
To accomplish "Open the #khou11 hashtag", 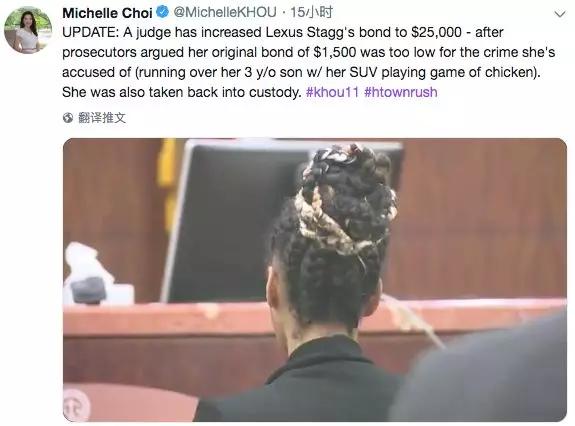I will click(x=332, y=92).
